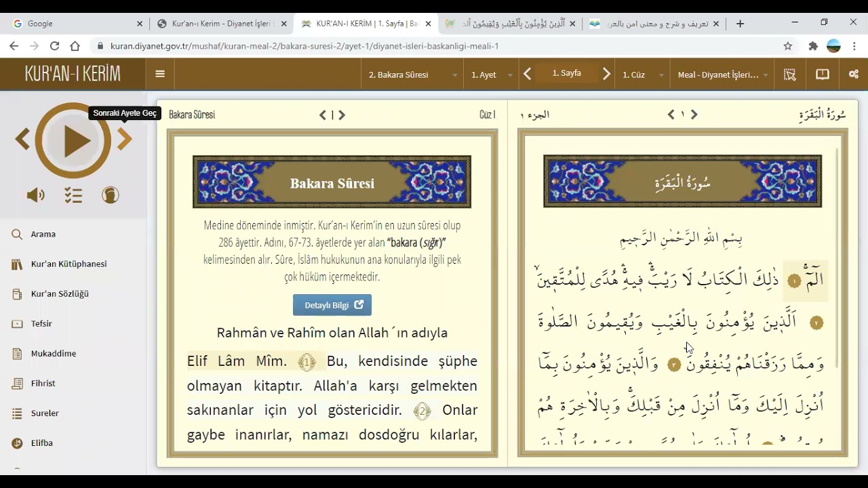Select verse 2 marker in Turkish translation
868x488 pixels.
422,411
